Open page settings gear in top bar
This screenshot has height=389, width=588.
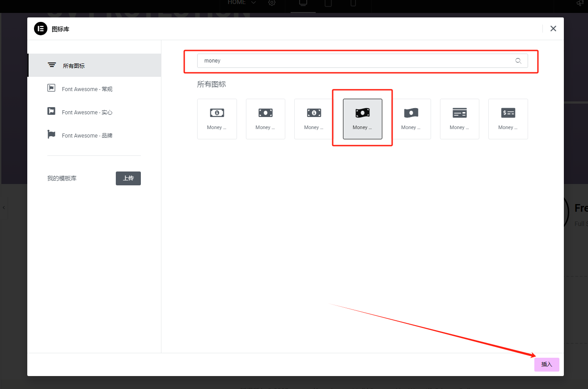272,3
